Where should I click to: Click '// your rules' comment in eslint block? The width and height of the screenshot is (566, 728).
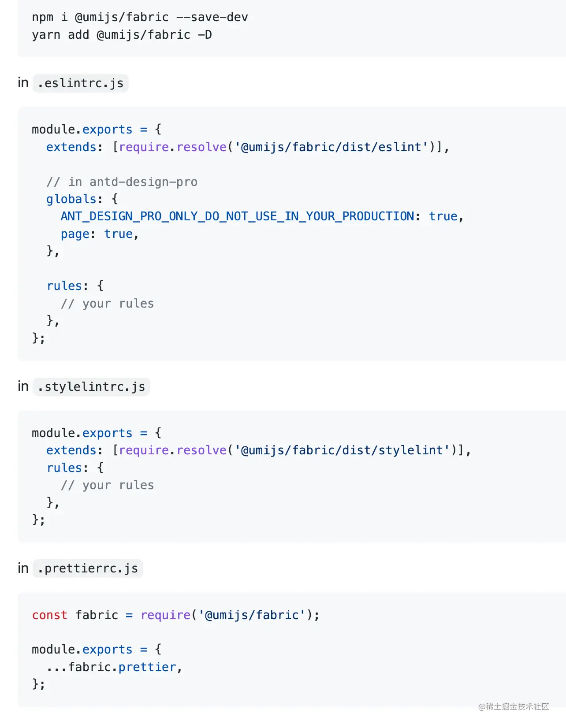(x=107, y=304)
